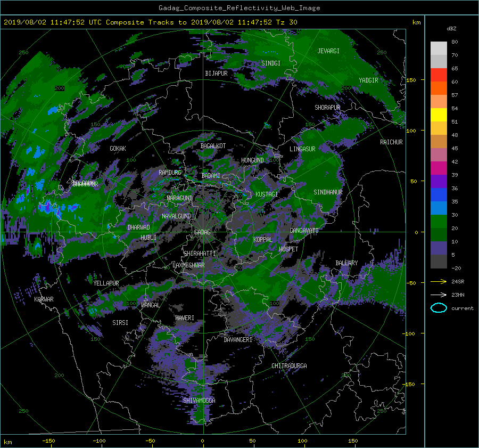Image resolution: width=479 pixels, height=448 pixels.
Task: Click the GADAG radar center label
Action: tap(202, 232)
